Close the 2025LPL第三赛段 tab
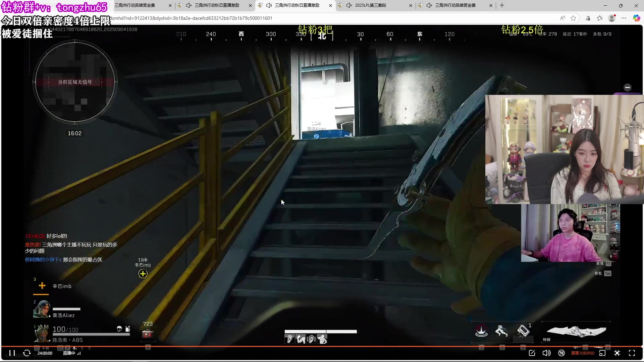 pos(411,5)
